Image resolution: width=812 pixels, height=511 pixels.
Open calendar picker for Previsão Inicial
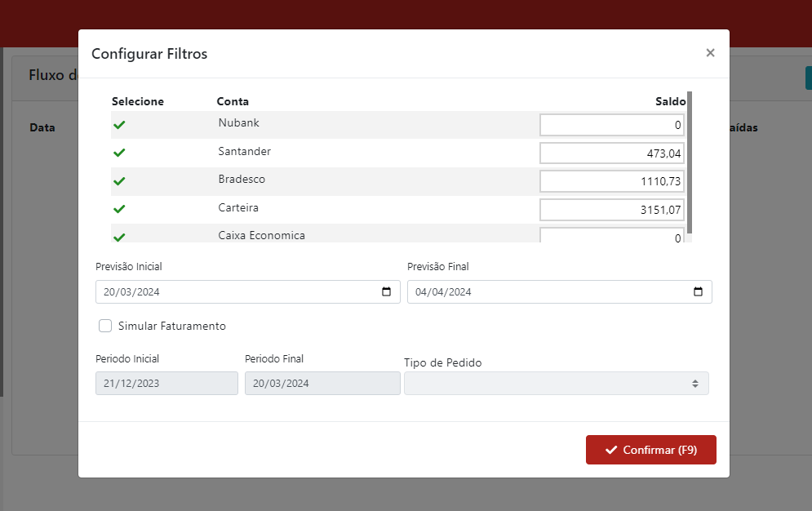click(387, 292)
